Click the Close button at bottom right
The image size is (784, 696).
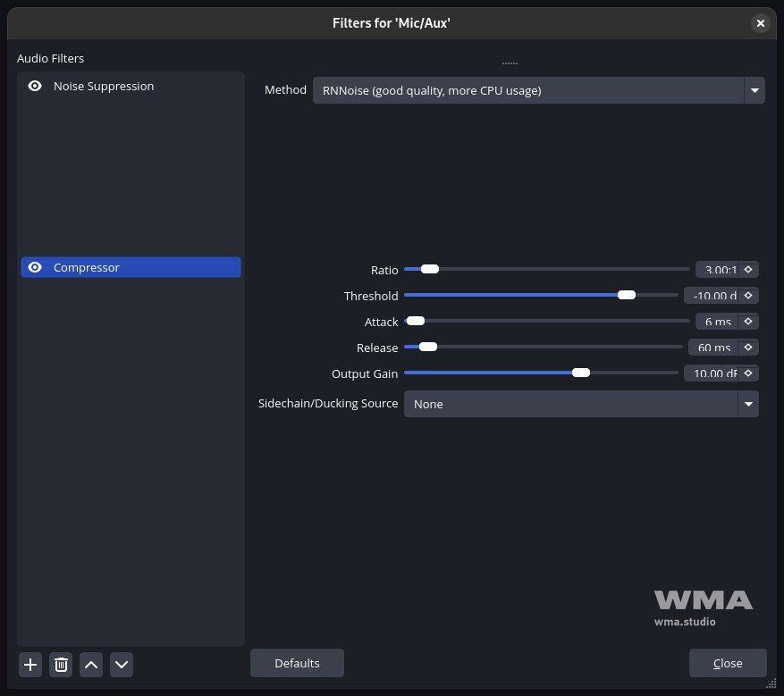pyautogui.click(x=728, y=663)
